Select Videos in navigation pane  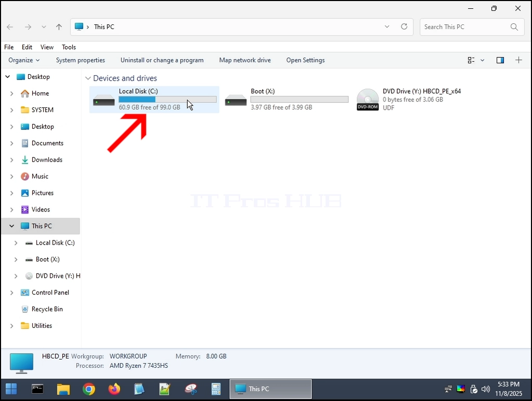pos(41,209)
